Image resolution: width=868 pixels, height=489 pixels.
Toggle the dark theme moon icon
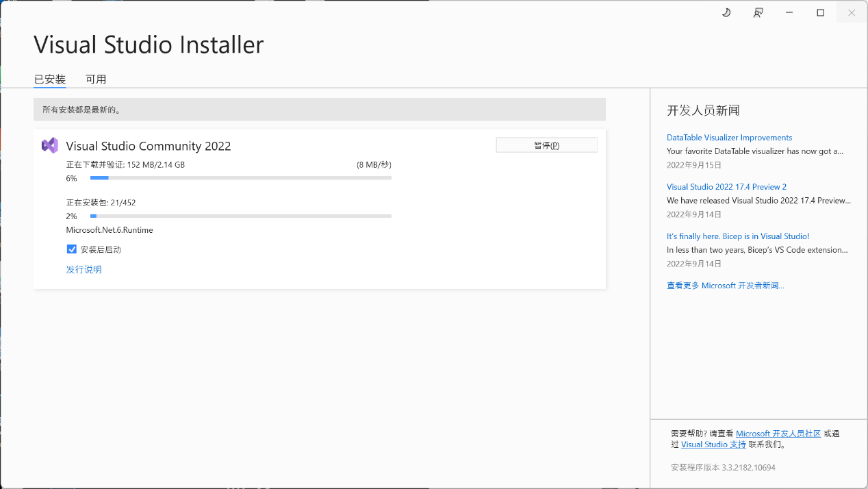tap(726, 13)
